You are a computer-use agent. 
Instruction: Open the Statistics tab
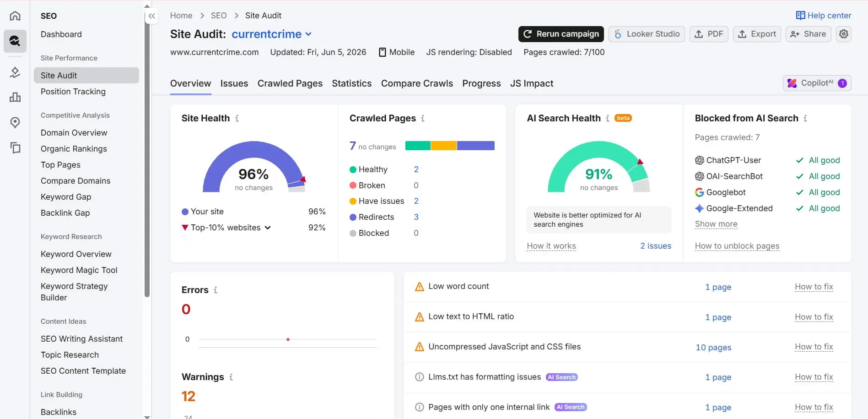tap(352, 83)
